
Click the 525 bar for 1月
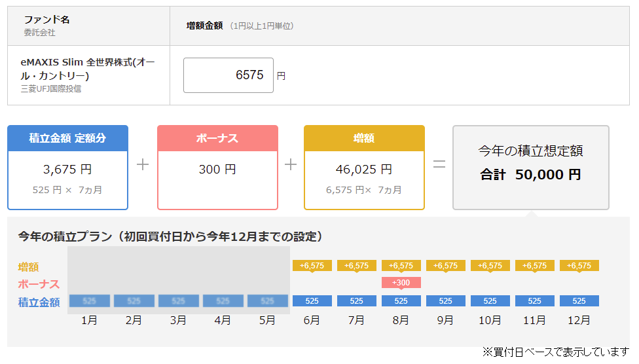[x=89, y=300]
